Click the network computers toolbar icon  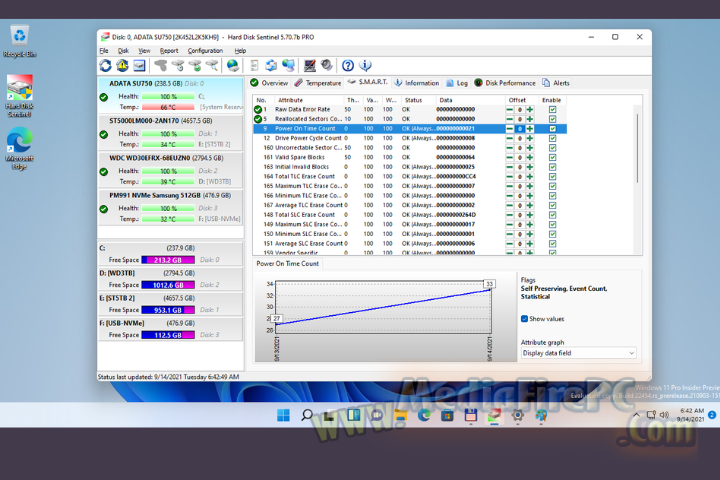pos(288,66)
